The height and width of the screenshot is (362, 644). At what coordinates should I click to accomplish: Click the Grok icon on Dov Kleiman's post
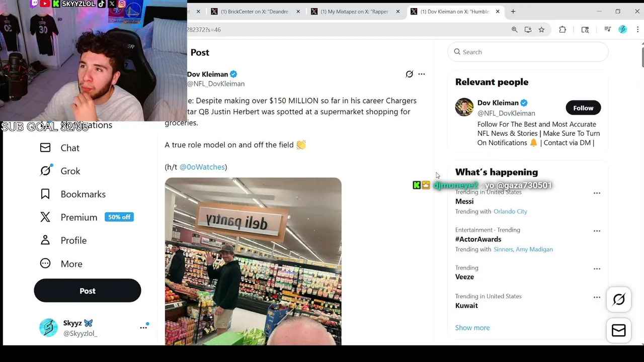(409, 74)
